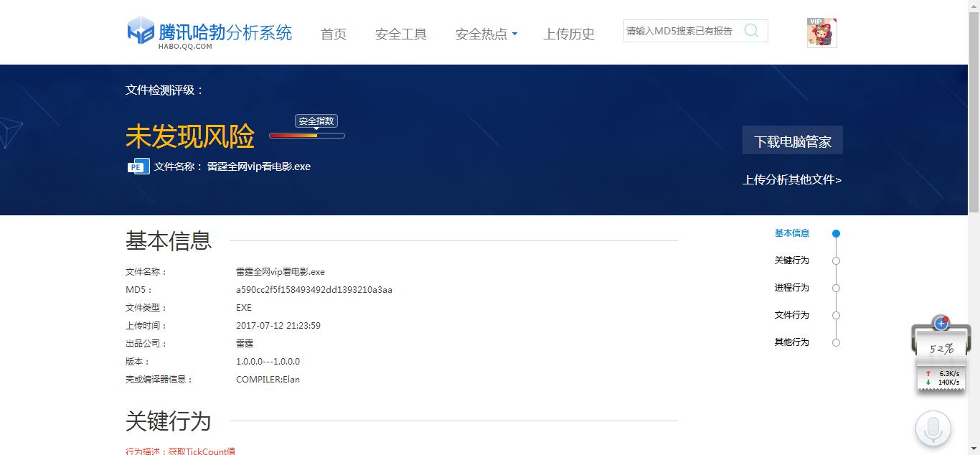
Task: Expand the 安全热点 dropdown menu
Action: click(486, 34)
